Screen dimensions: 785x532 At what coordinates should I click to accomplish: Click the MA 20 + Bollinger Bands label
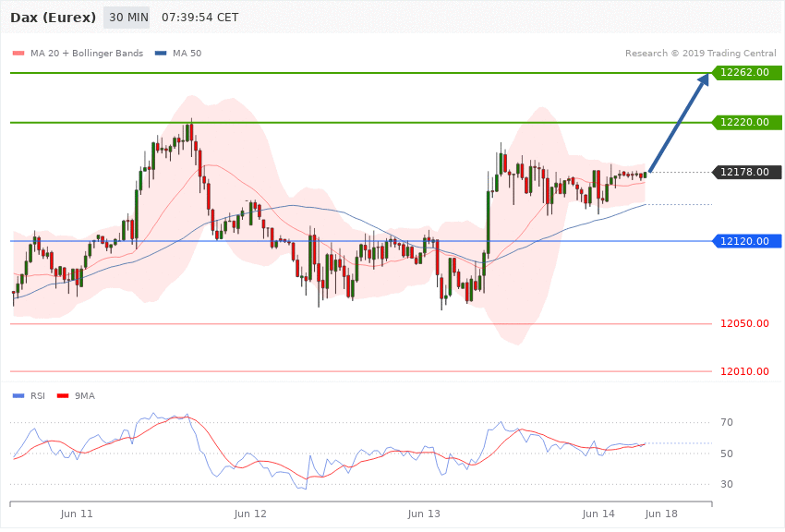87,54
